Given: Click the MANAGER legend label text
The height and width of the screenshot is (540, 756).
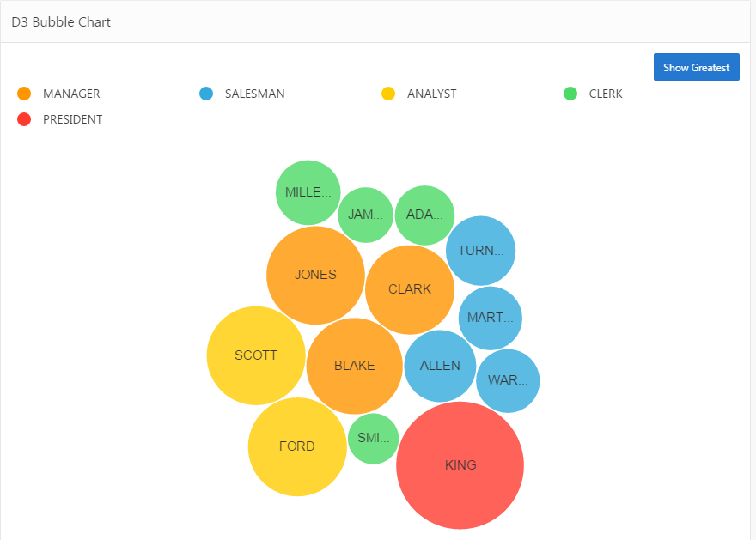Looking at the screenshot, I should 71,93.
